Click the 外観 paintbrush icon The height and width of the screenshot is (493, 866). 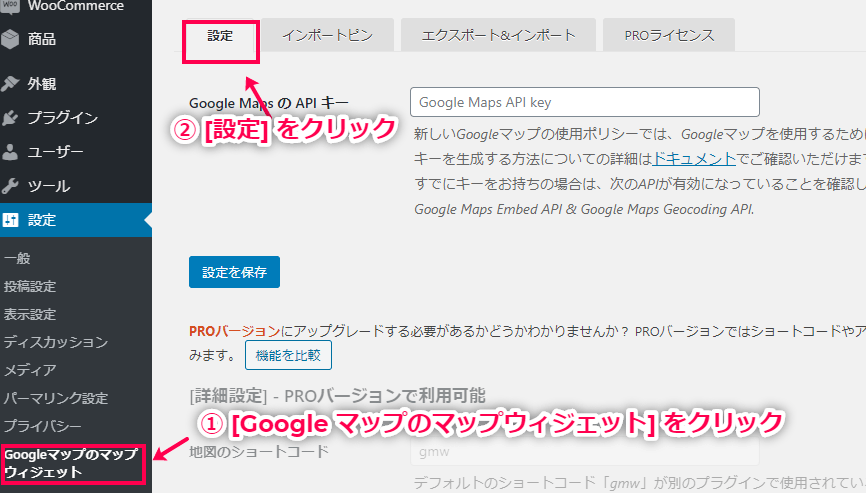pyautogui.click(x=11, y=83)
